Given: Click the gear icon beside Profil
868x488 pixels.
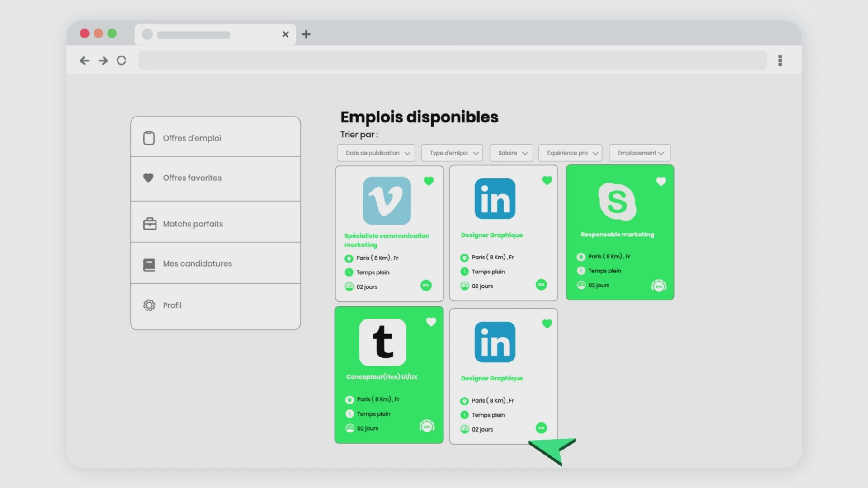Looking at the screenshot, I should point(149,305).
